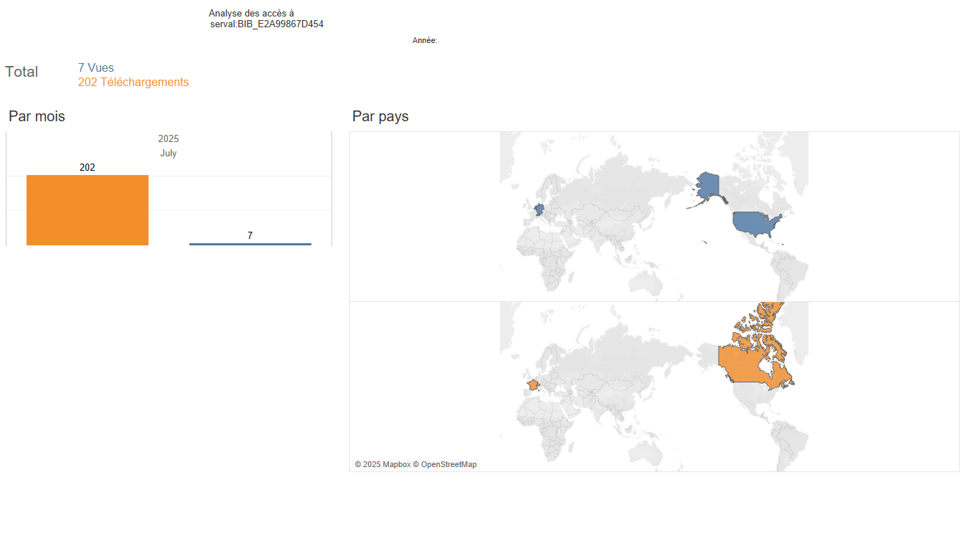
Task: Click the '202 Téléchargements' total text
Action: (x=133, y=83)
